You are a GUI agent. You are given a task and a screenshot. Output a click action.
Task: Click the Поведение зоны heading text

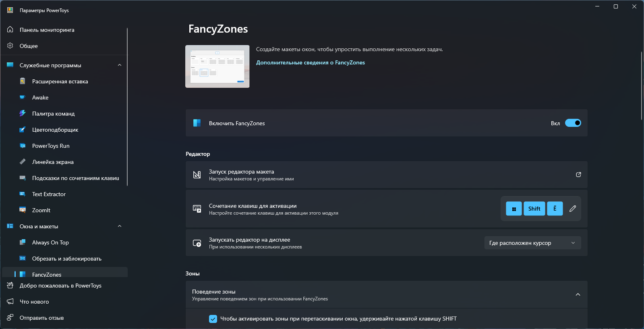(x=214, y=292)
